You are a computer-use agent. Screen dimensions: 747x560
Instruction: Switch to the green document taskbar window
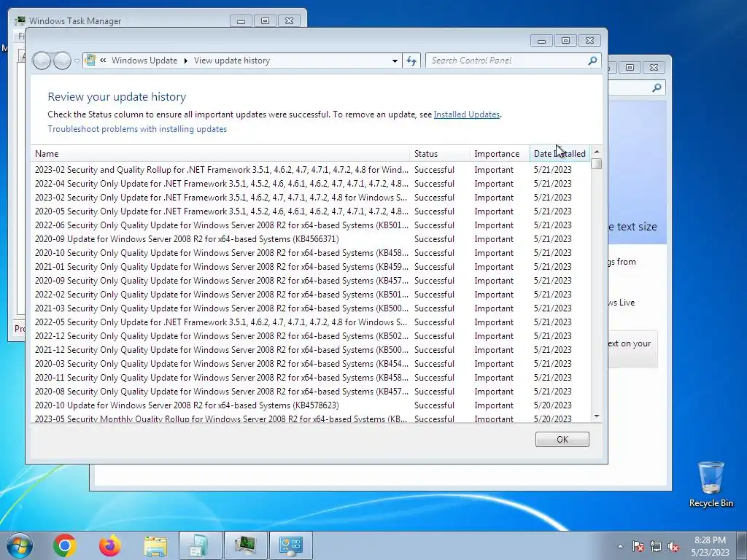pos(200,545)
